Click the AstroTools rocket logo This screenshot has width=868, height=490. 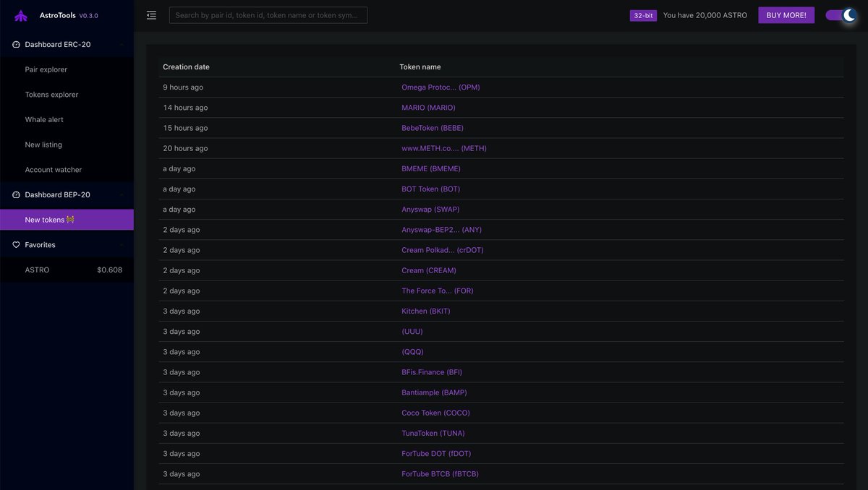click(x=21, y=15)
